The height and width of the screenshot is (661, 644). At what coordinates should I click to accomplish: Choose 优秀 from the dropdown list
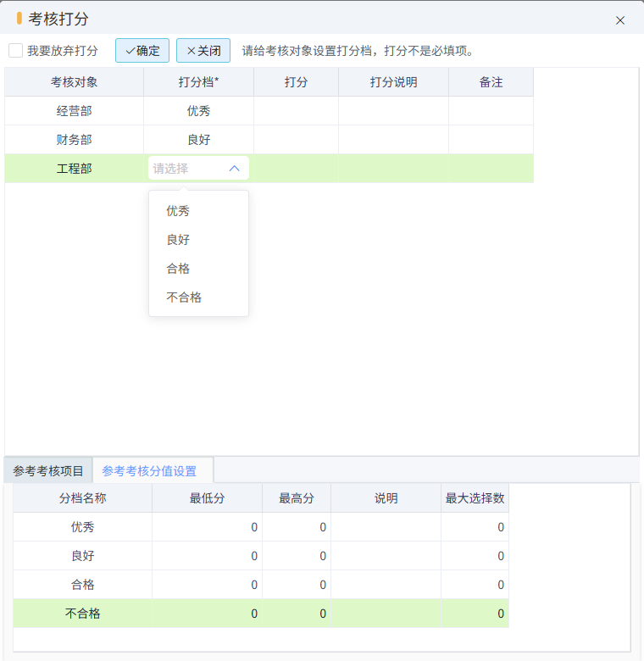pos(198,211)
